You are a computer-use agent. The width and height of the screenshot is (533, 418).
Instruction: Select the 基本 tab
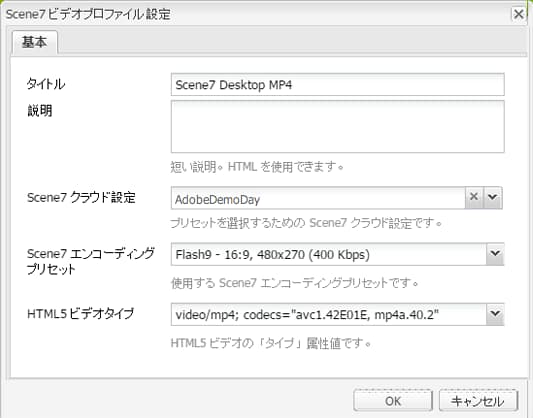pyautogui.click(x=34, y=42)
